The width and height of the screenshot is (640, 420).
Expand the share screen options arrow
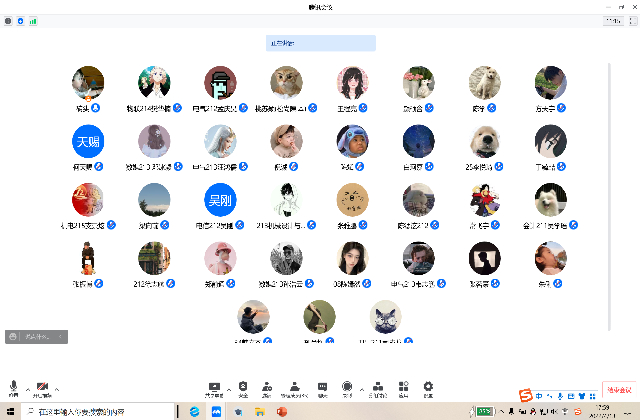click(x=228, y=389)
